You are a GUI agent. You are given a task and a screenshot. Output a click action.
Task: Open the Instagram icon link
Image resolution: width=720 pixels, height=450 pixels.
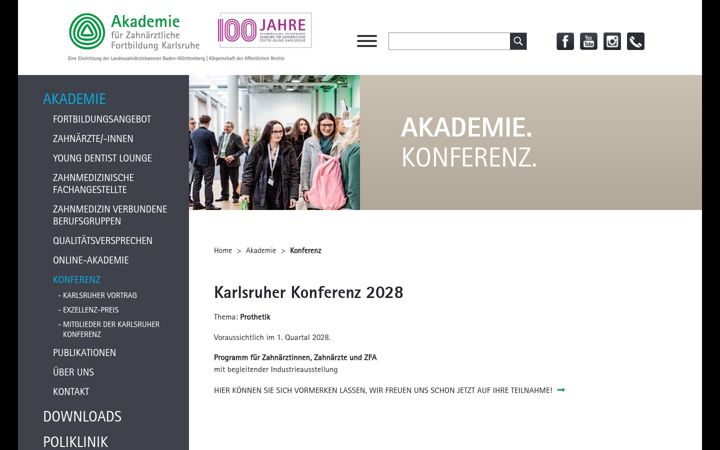click(x=612, y=41)
